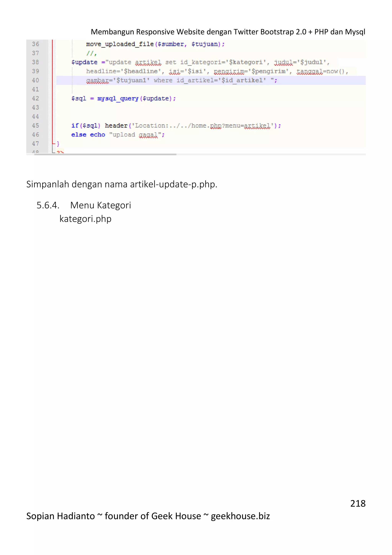Click the $update variable on line 38
Viewport: 392px width, 555px height.
click(x=84, y=62)
